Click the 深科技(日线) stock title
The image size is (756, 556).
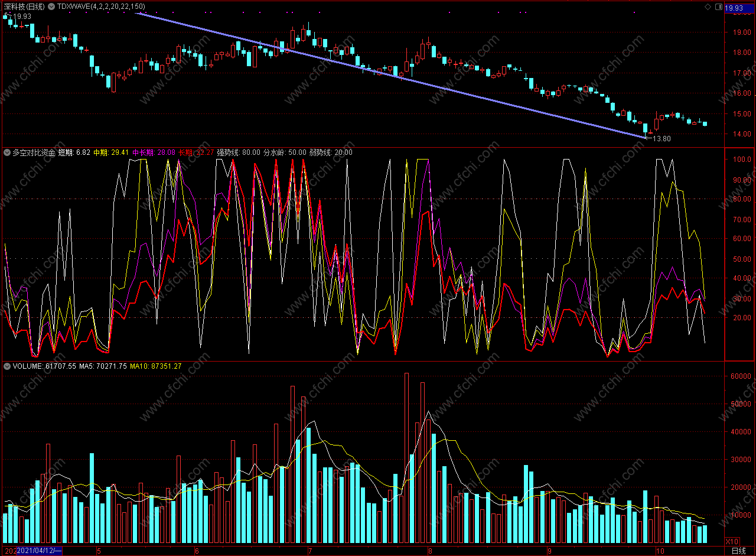click(x=23, y=6)
